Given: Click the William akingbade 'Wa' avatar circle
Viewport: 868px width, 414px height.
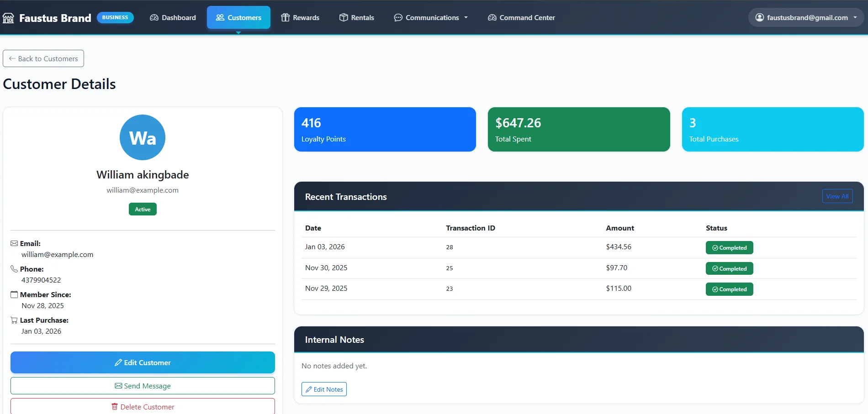Looking at the screenshot, I should coord(143,137).
